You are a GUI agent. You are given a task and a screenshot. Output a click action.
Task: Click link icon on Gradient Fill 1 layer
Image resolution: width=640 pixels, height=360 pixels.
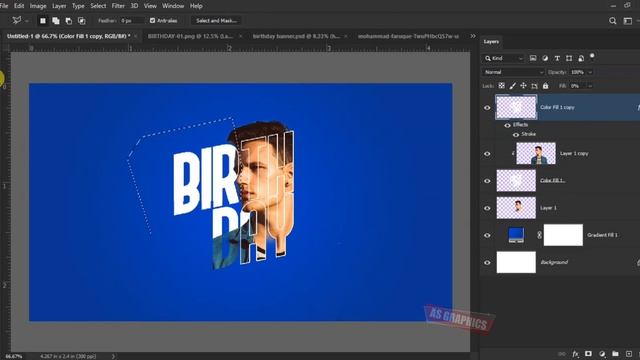(x=539, y=235)
